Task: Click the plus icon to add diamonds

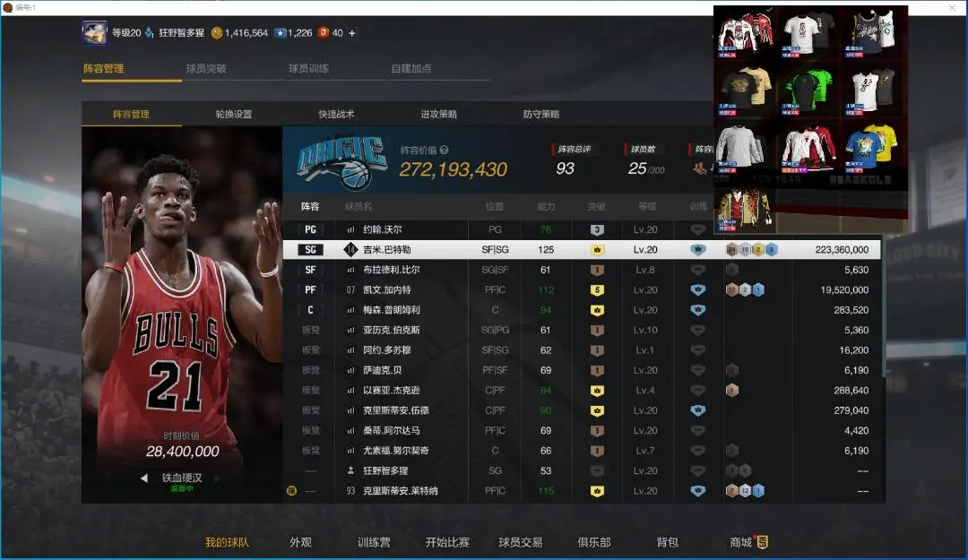Action: (351, 33)
